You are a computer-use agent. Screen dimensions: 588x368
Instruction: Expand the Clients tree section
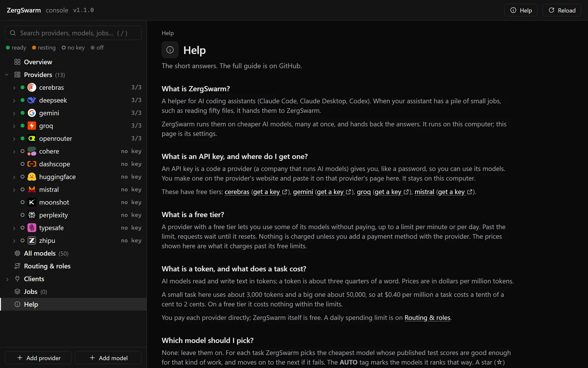point(7,279)
